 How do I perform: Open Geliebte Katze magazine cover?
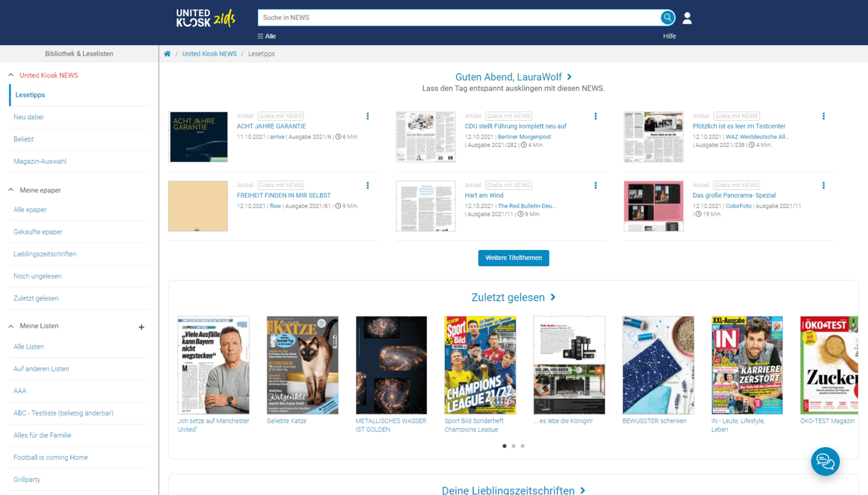tap(302, 365)
